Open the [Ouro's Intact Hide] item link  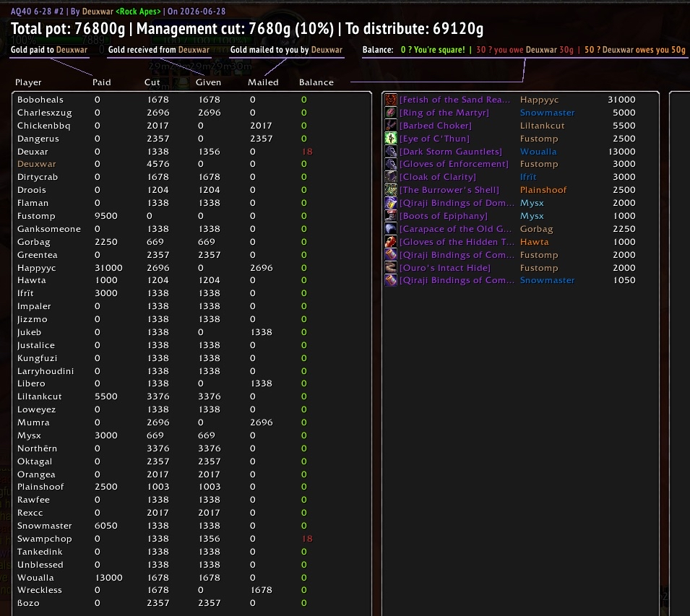click(445, 268)
